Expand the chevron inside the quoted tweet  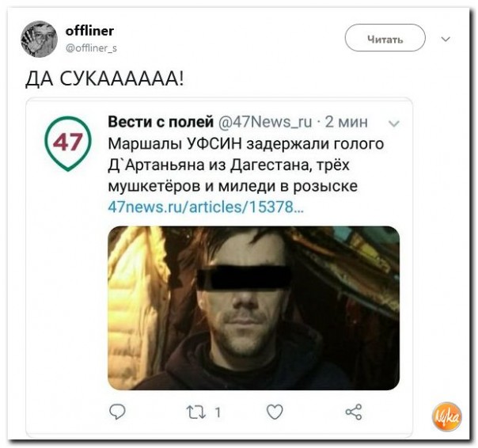pos(394,123)
